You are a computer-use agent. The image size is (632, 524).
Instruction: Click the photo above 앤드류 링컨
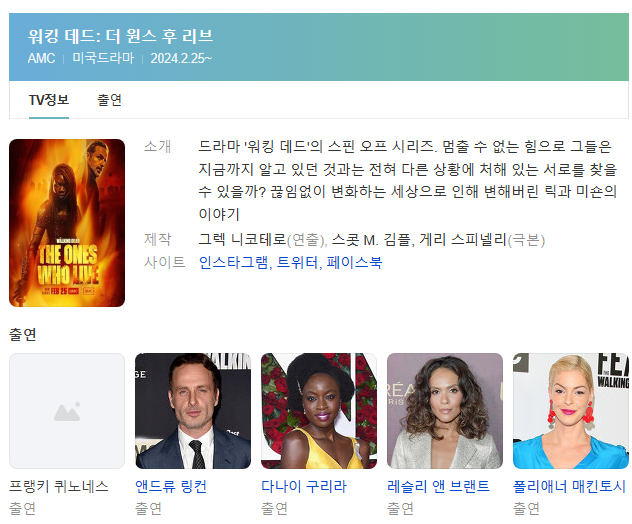pyautogui.click(x=193, y=411)
